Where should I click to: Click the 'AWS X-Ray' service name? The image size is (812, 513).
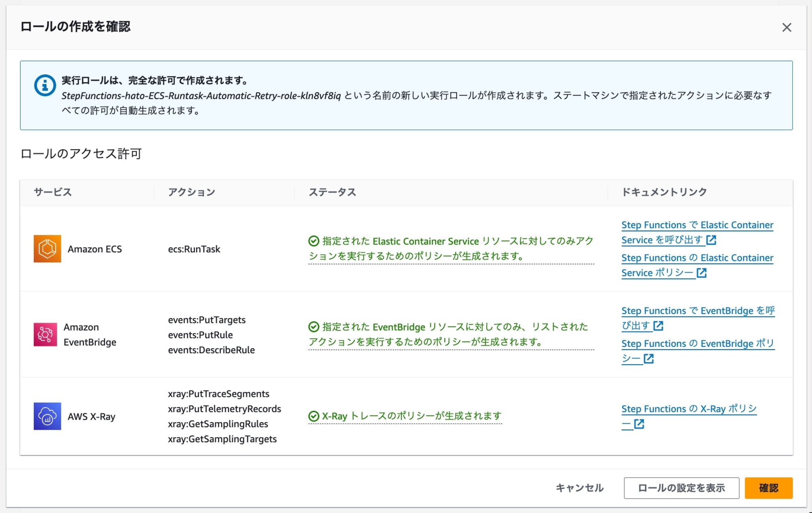91,416
